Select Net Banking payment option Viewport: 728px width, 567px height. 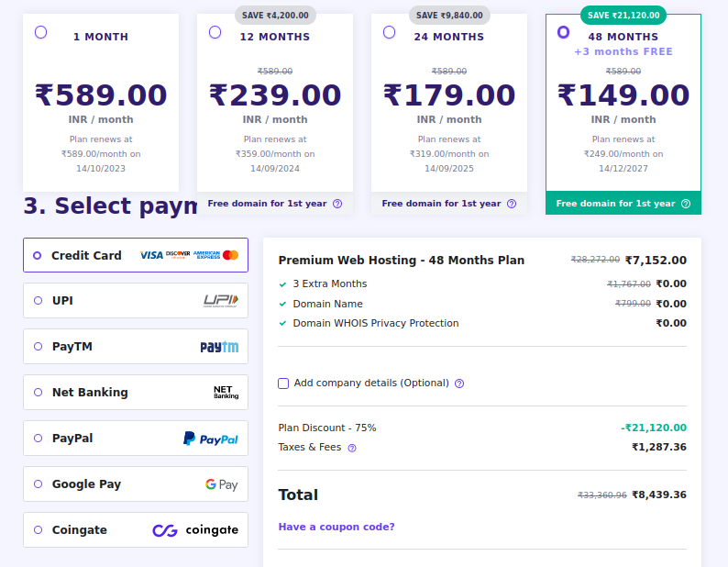tap(38, 393)
